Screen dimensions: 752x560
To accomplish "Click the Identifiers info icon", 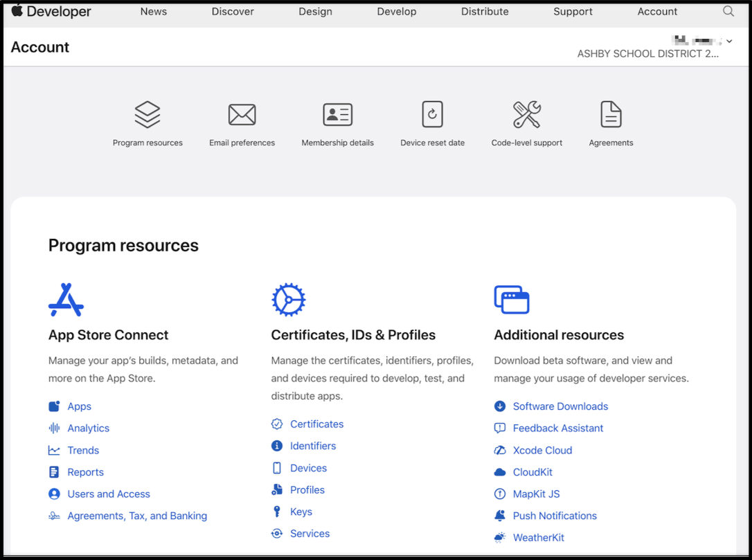I will click(x=277, y=446).
